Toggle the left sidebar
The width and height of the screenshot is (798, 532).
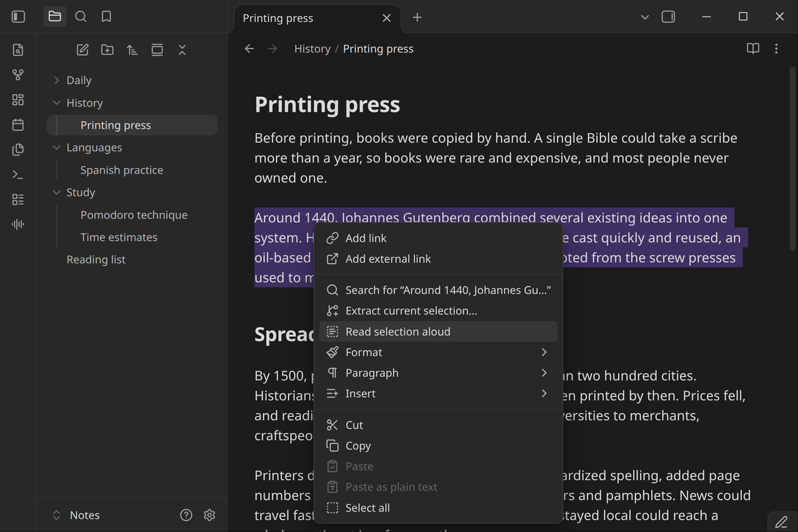(19, 17)
